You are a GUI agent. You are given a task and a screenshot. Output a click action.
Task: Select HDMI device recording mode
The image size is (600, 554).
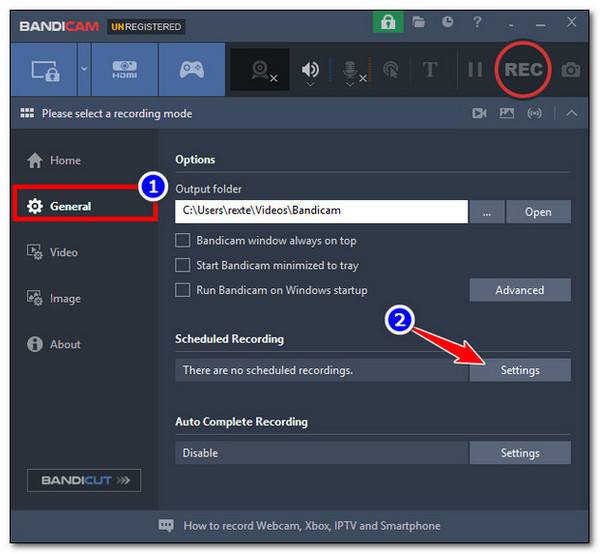click(124, 70)
